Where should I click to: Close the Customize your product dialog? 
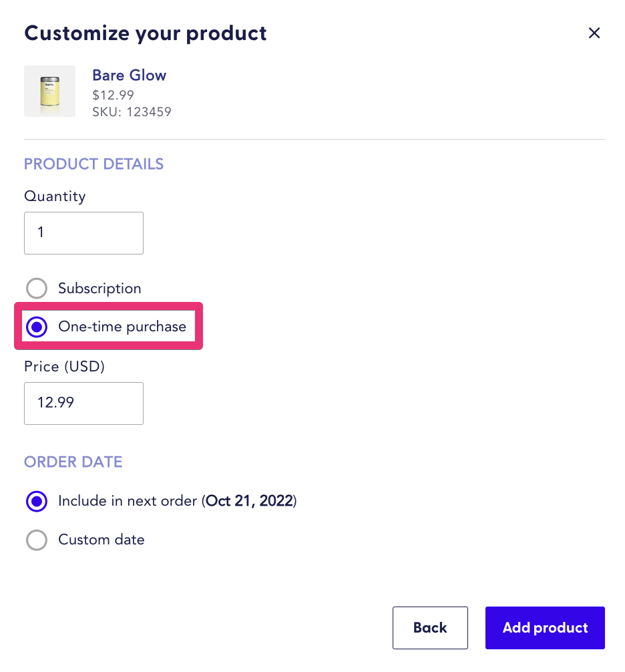594,33
